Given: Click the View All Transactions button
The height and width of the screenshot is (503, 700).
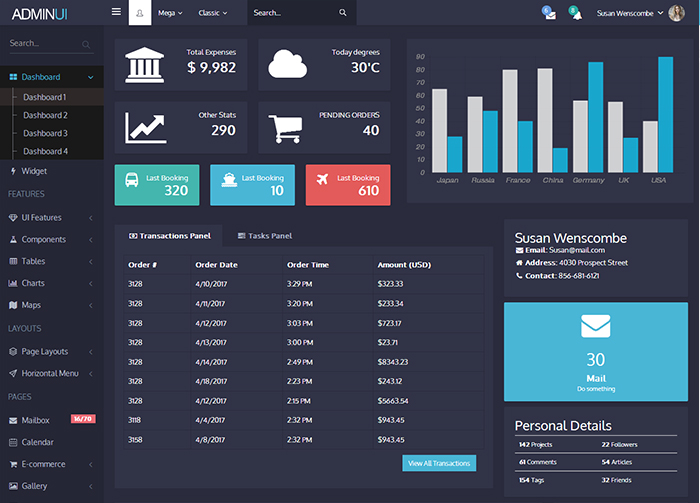Looking at the screenshot, I should (439, 463).
